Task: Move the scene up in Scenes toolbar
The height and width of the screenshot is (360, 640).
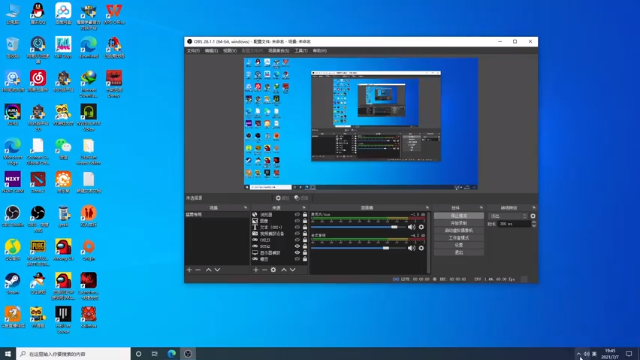Action: 209,270
